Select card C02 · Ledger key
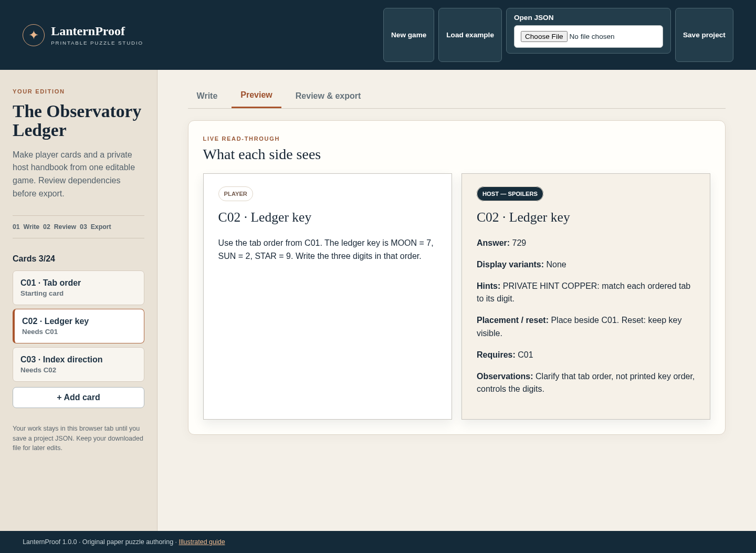The width and height of the screenshot is (756, 553). 78,326
